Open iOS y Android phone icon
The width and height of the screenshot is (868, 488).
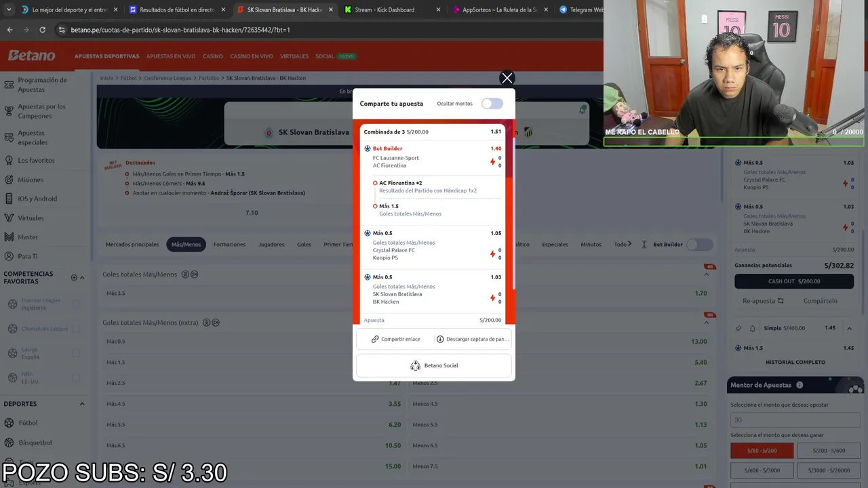point(9,199)
